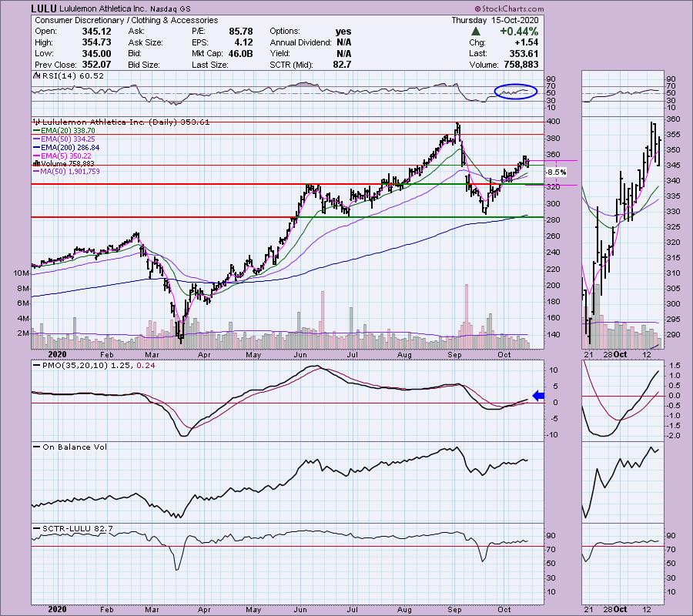693x616 pixels.
Task: Select the header Volume value 758,883
Action: tap(521, 65)
